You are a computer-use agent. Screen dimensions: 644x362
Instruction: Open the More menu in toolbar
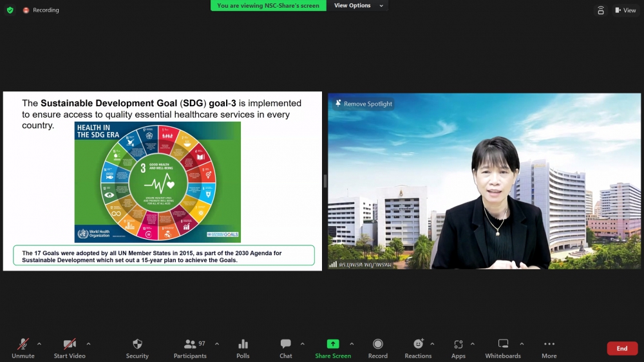(549, 348)
